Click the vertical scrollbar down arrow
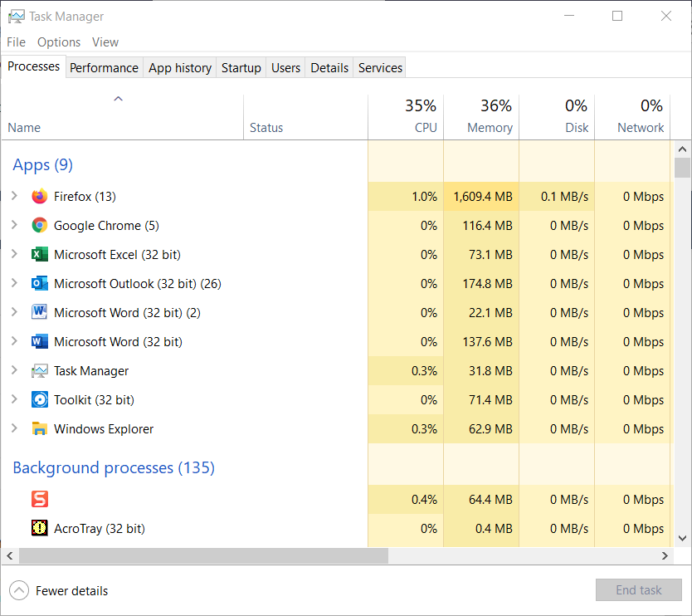Screen dimensions: 692x616 [682, 538]
